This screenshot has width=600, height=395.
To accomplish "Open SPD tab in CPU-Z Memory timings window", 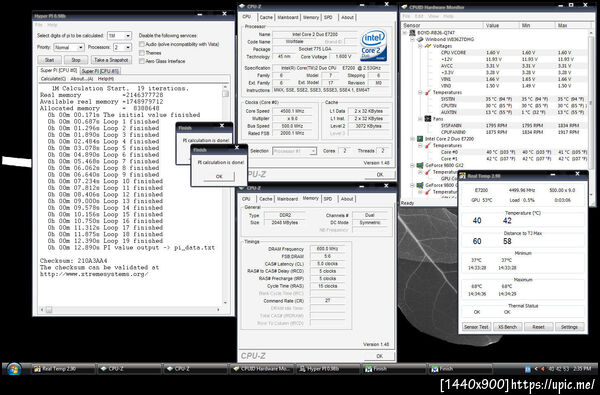I will point(328,199).
